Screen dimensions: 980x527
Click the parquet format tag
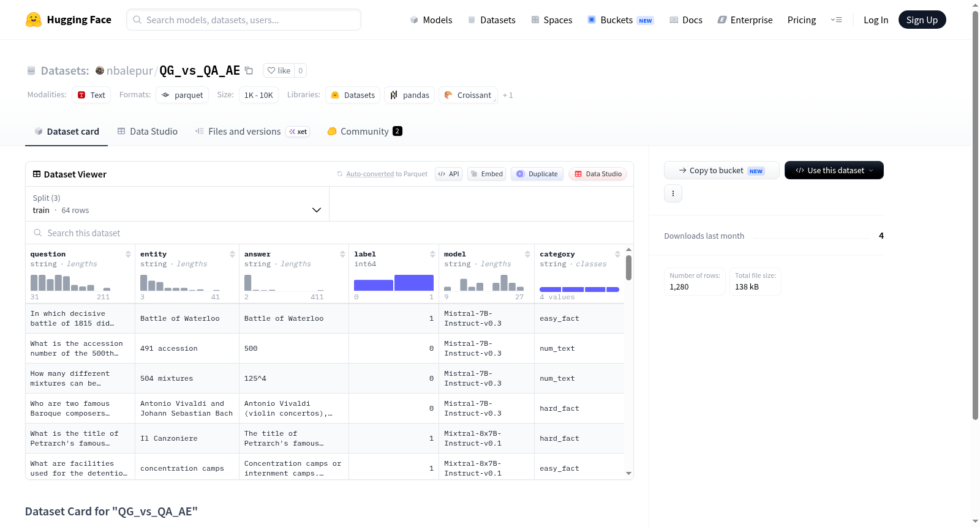(182, 95)
